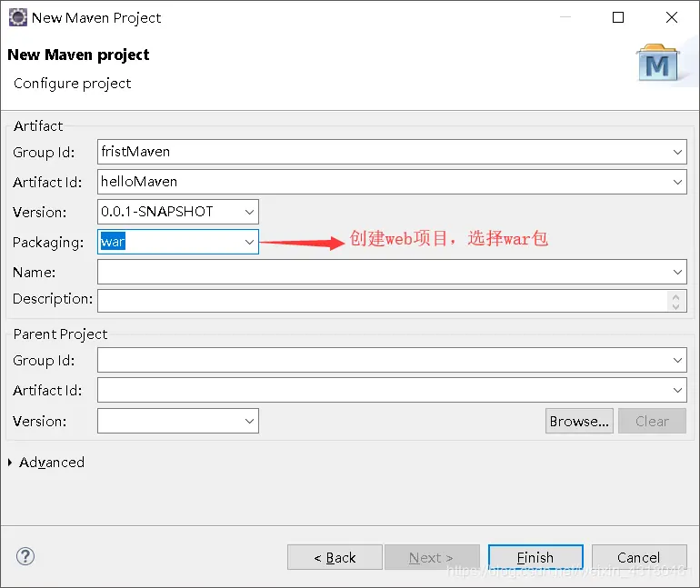Close the New Maven Project dialog
The width and height of the screenshot is (700, 588).
(672, 17)
